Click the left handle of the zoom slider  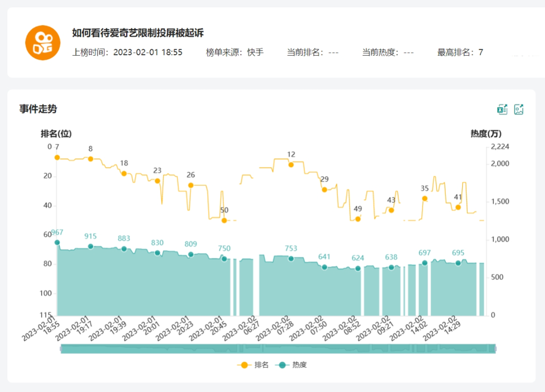pos(61,349)
